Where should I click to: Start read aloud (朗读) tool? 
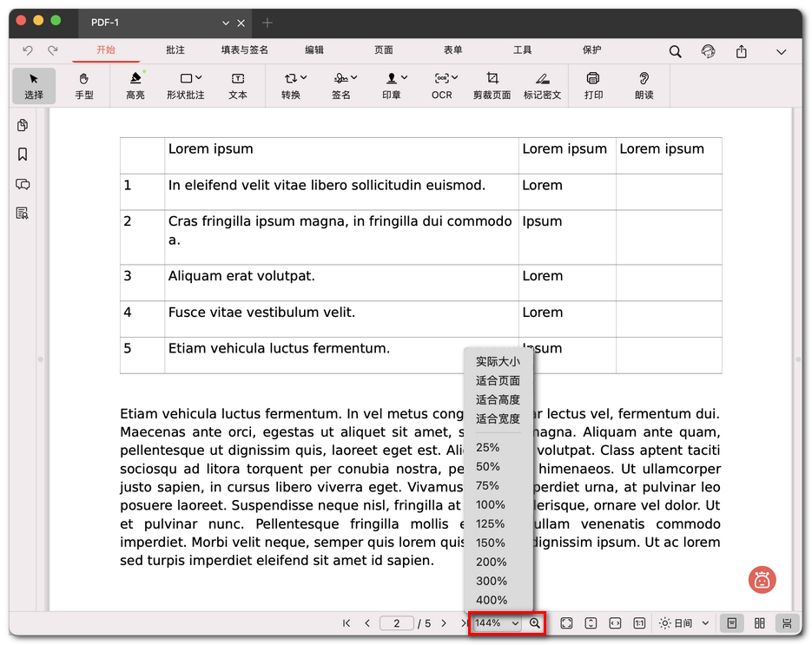click(644, 85)
